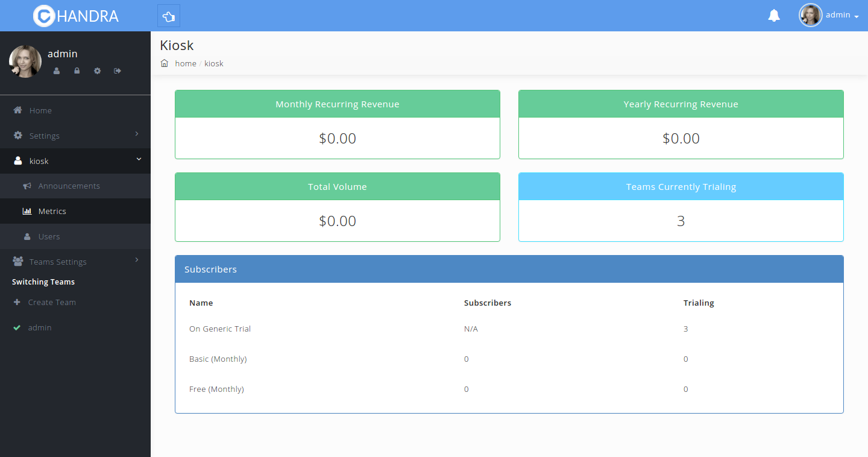The width and height of the screenshot is (868, 457).
Task: Select Home in the sidebar
Action: point(40,110)
